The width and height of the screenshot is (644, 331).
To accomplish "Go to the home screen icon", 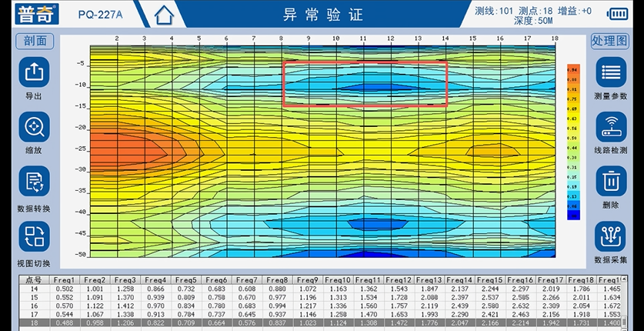I will [164, 15].
